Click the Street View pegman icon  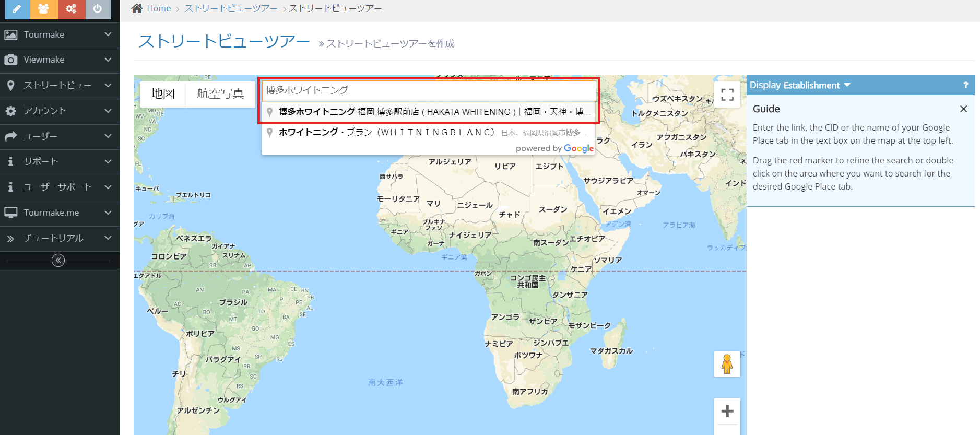pos(727,364)
